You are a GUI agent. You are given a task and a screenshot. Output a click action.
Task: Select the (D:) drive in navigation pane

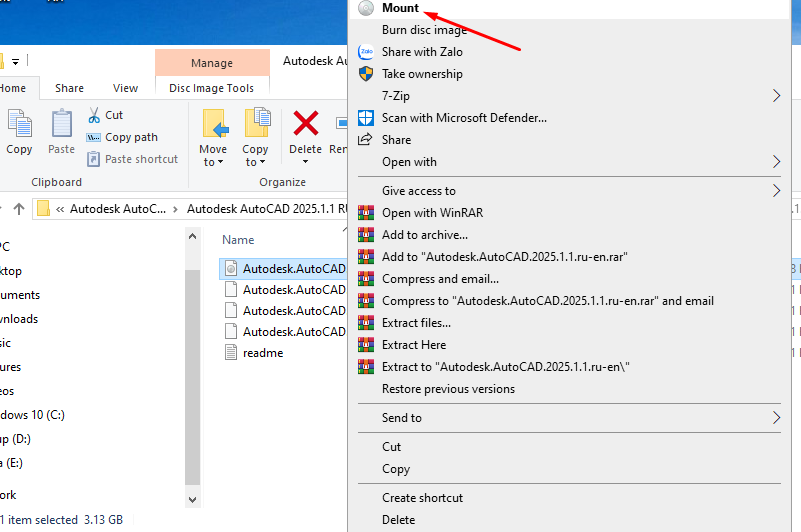15,439
